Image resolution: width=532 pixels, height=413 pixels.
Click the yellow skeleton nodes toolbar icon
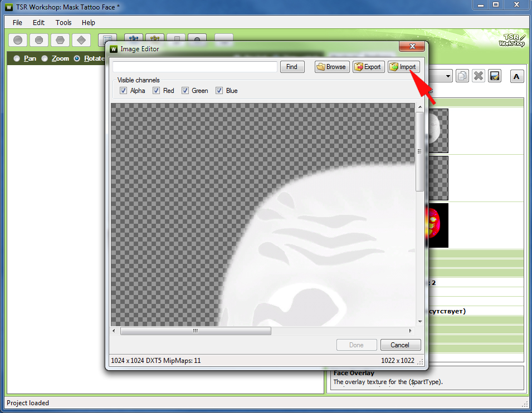click(155, 38)
